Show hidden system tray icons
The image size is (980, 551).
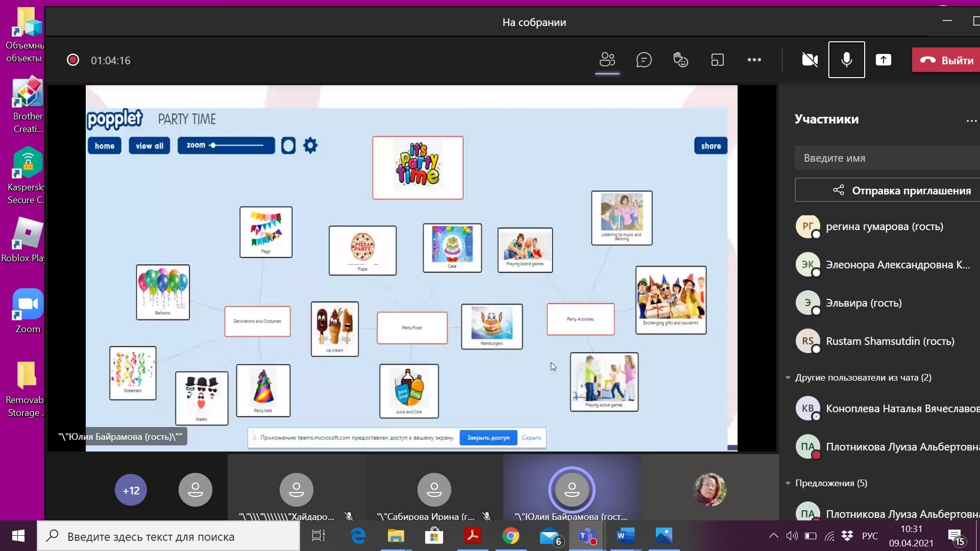[x=773, y=536]
